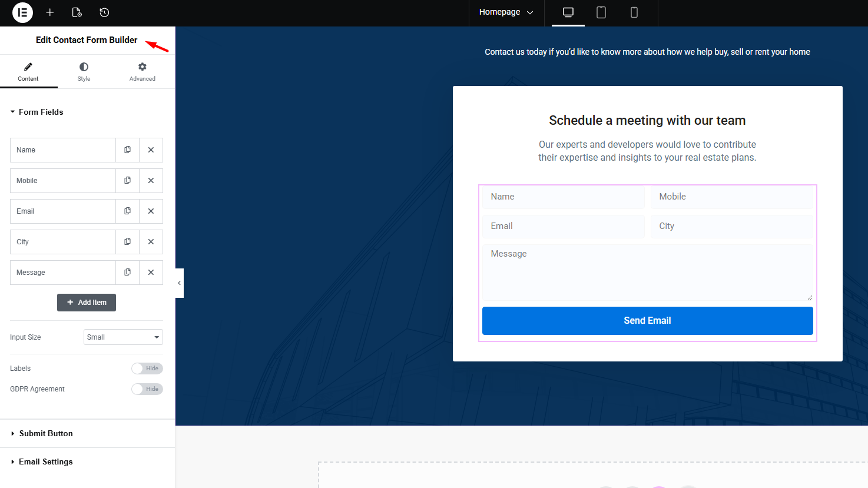Click the Send Email button

tap(647, 321)
